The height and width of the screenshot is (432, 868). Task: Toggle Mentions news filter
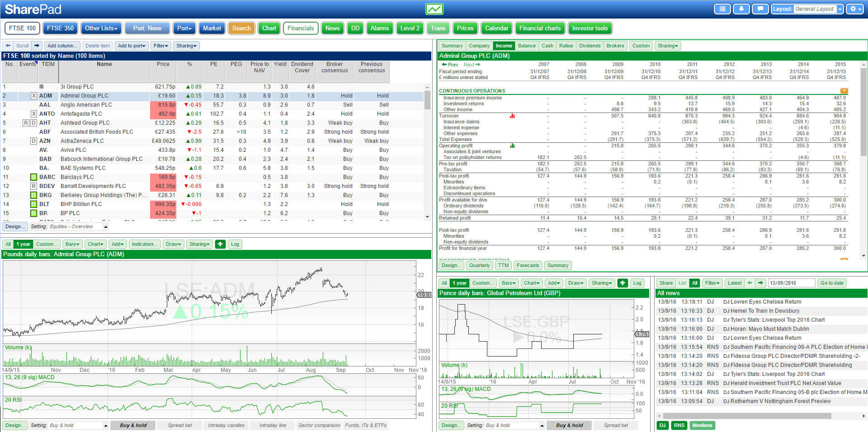click(x=702, y=425)
